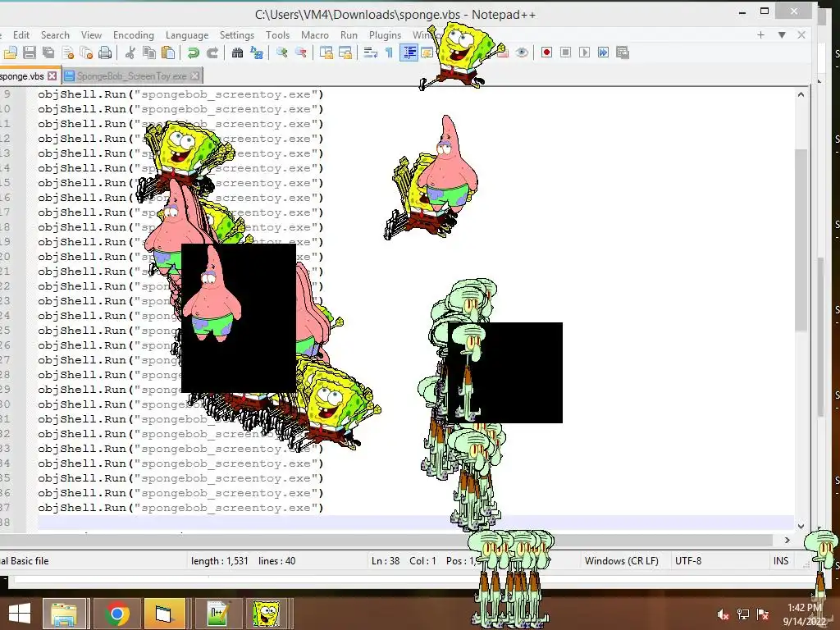Save the current recorded macro icon
The width and height of the screenshot is (840, 630).
pyautogui.click(x=623, y=52)
